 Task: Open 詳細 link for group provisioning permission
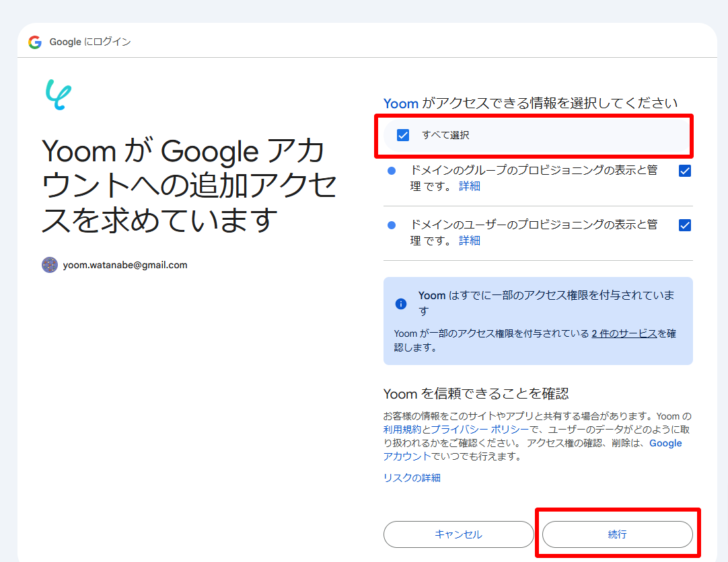tap(470, 186)
